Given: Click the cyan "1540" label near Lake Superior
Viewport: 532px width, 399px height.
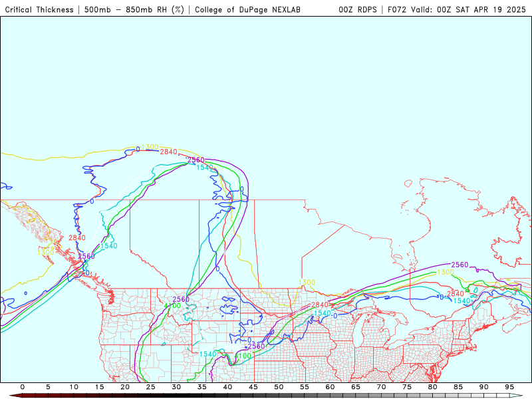Looking at the screenshot, I should pos(322,313).
